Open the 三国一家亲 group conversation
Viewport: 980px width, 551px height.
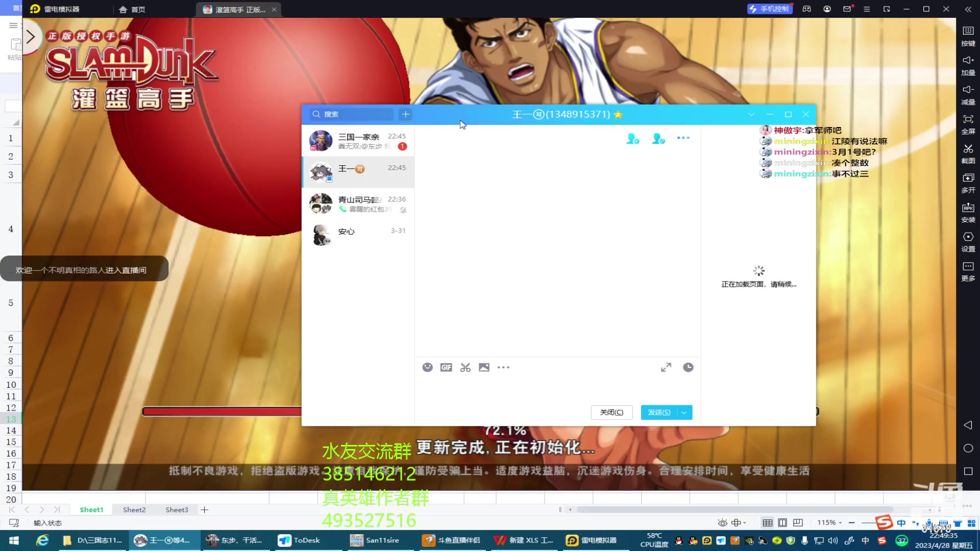tap(358, 141)
